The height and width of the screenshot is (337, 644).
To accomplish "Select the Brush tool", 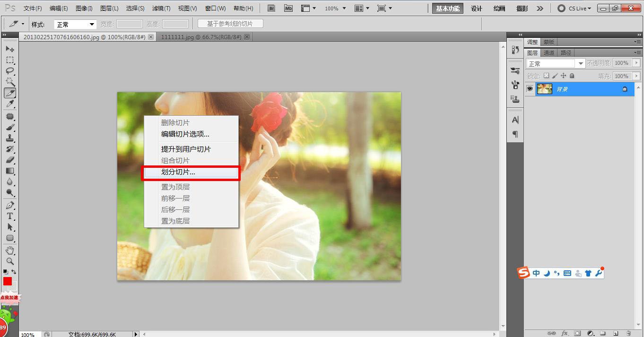I will point(10,127).
